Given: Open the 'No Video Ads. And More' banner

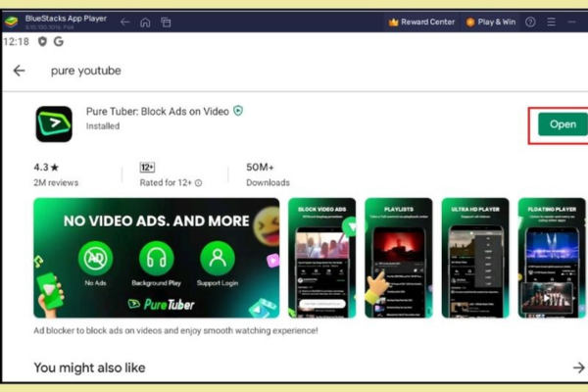Looking at the screenshot, I should click(157, 258).
